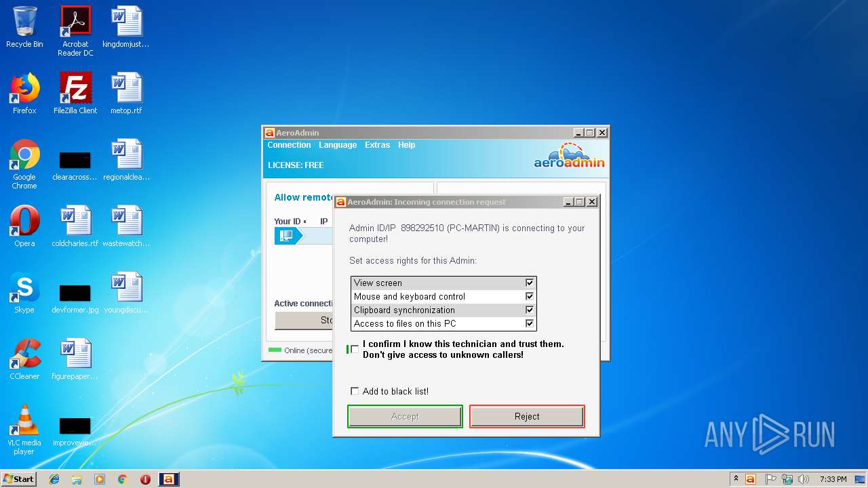The height and width of the screenshot is (488, 868).
Task: Open Internet Explorer from taskbar
Action: pyautogui.click(x=54, y=479)
